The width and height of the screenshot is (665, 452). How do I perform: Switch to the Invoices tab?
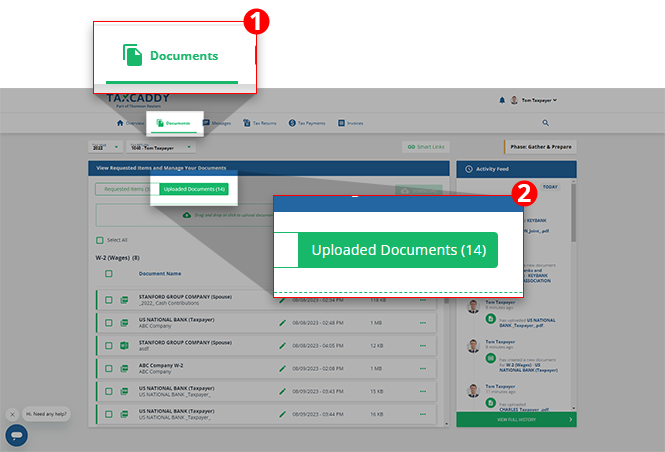[x=351, y=123]
